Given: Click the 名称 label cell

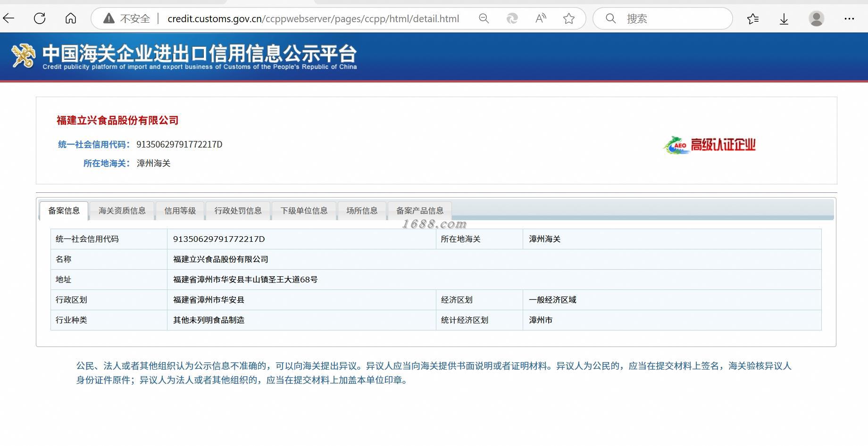Looking at the screenshot, I should [x=109, y=259].
